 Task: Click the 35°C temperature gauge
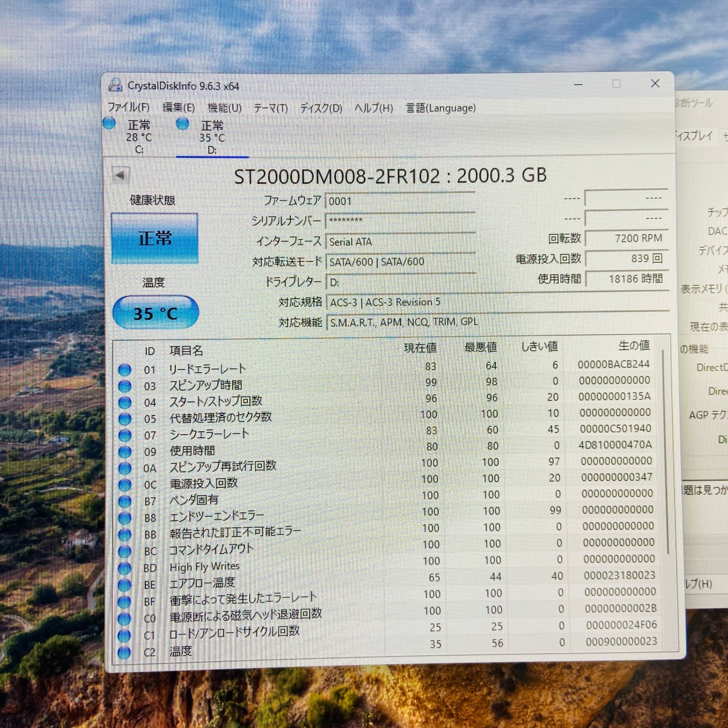click(x=155, y=312)
